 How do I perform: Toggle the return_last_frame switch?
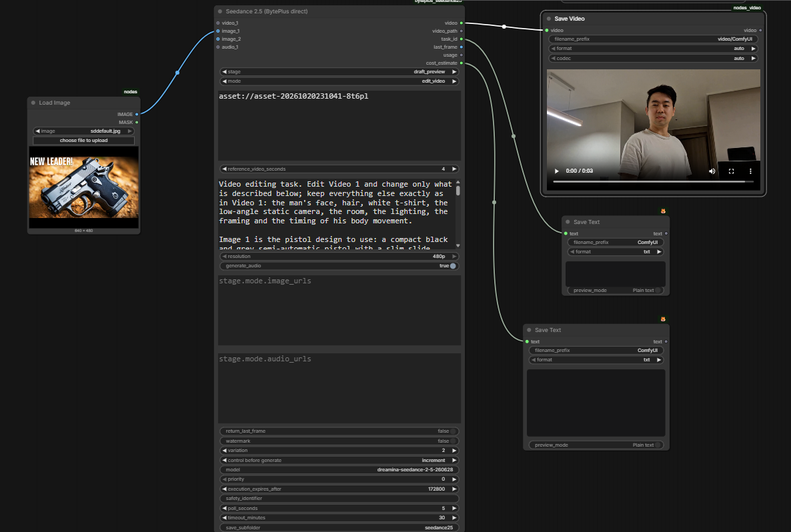click(454, 431)
